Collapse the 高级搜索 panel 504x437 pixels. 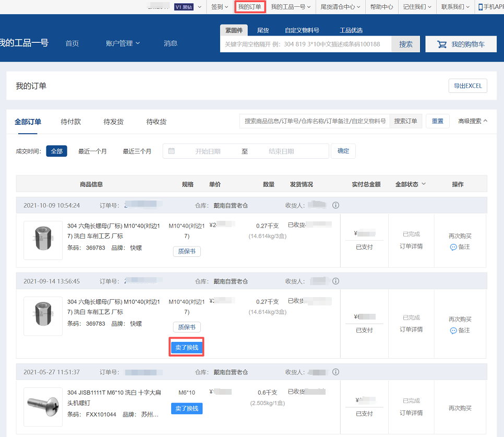pyautogui.click(x=473, y=121)
